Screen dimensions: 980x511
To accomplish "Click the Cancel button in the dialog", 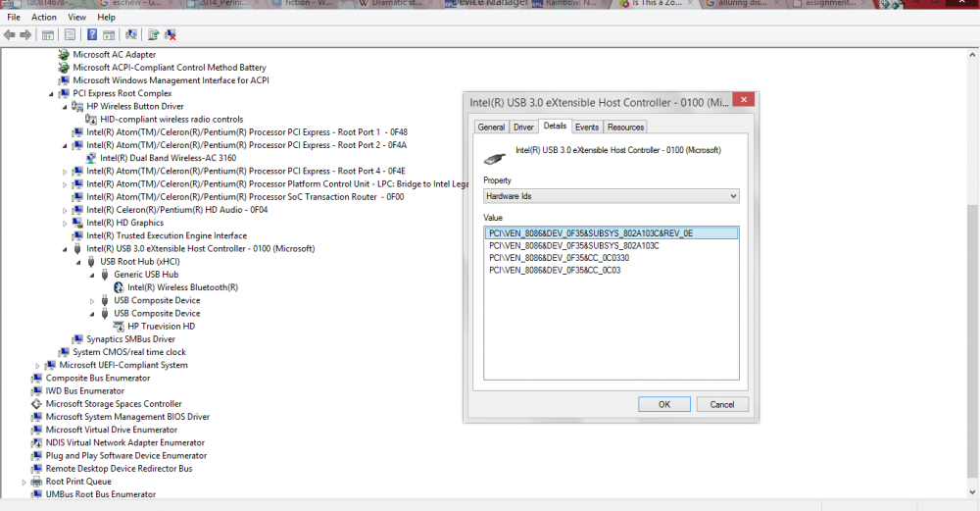I will coord(721,404).
